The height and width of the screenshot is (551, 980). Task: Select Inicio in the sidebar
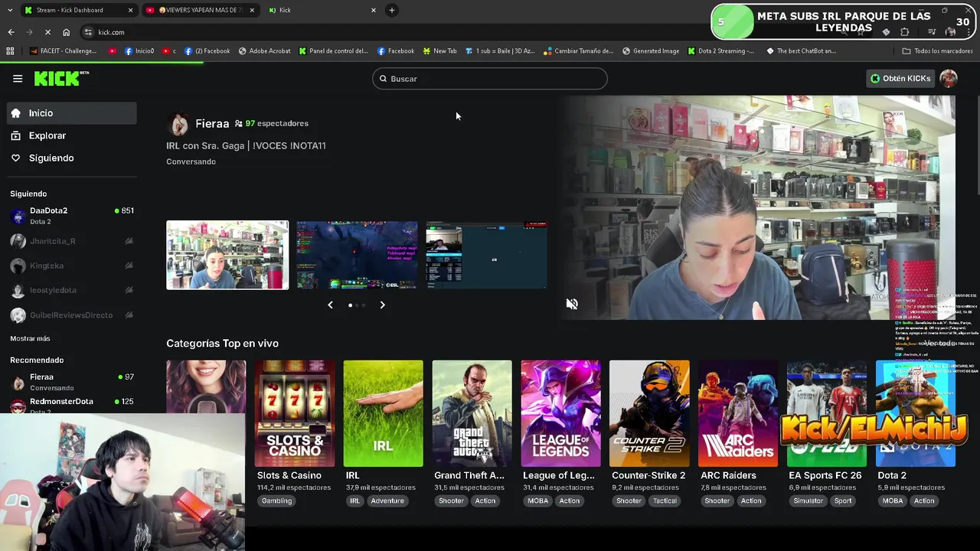click(x=72, y=113)
